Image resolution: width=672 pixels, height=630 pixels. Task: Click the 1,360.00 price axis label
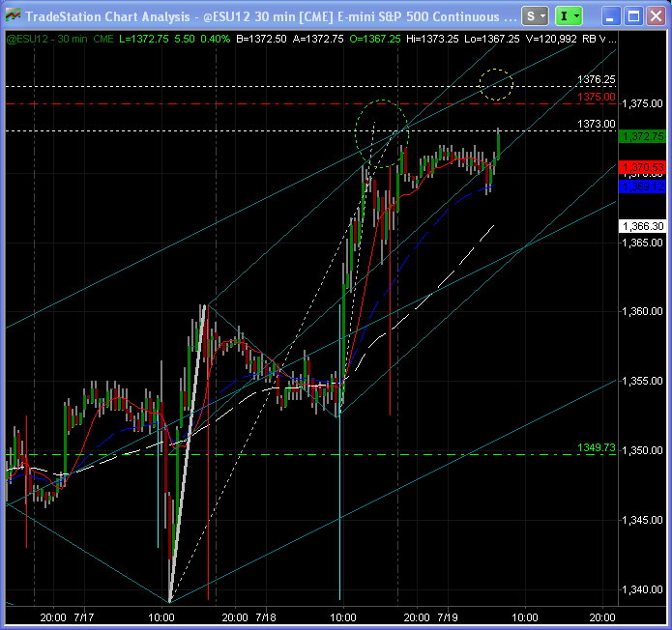pos(642,311)
